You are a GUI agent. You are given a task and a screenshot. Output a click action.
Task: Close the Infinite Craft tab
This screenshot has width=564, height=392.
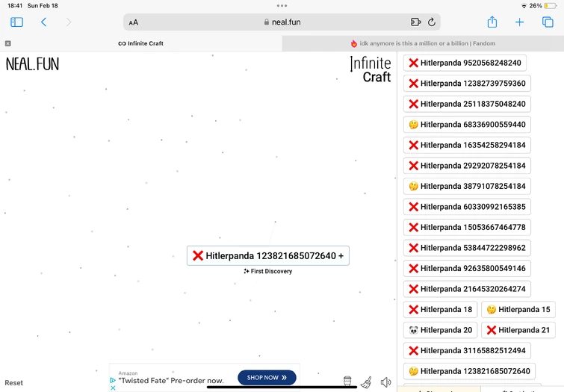pos(8,43)
